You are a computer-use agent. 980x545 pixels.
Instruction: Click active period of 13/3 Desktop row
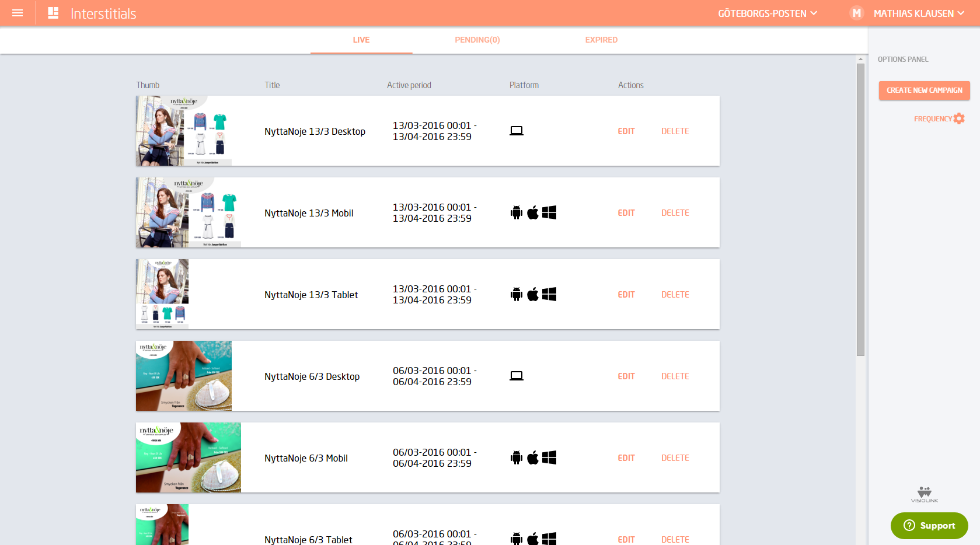(x=435, y=131)
